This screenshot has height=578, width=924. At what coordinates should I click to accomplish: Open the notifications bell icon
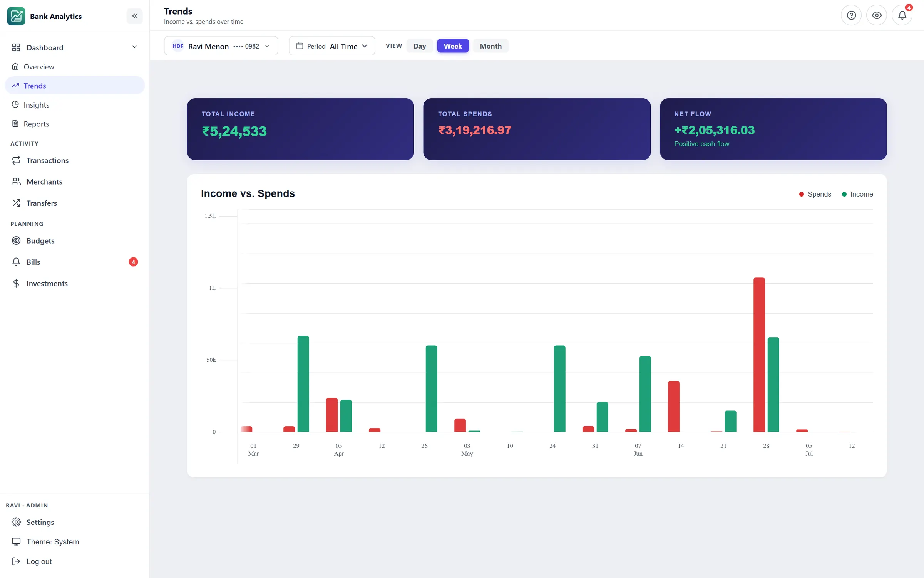902,15
